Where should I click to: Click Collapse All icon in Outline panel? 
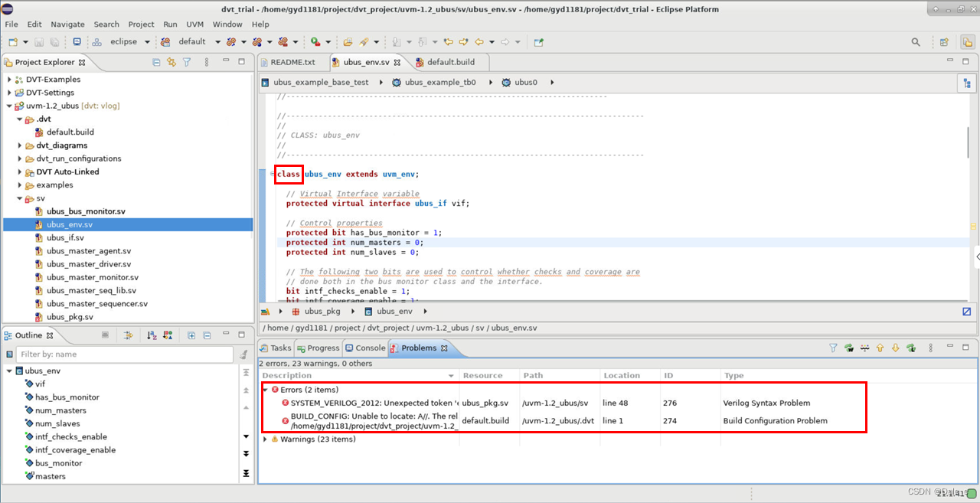pos(207,335)
